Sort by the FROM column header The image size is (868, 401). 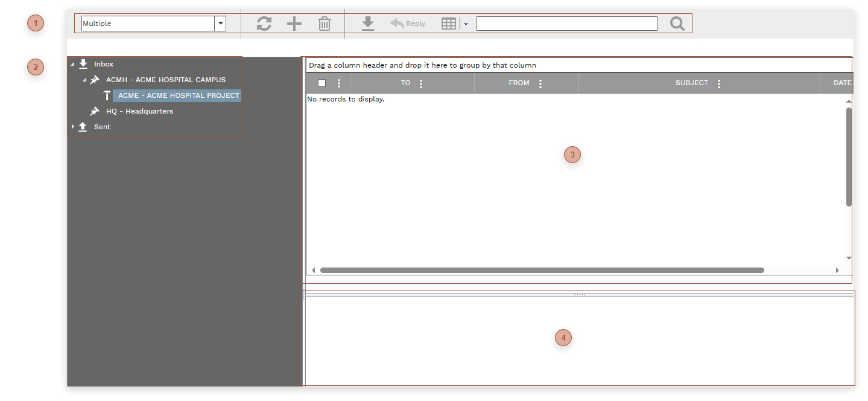point(519,83)
